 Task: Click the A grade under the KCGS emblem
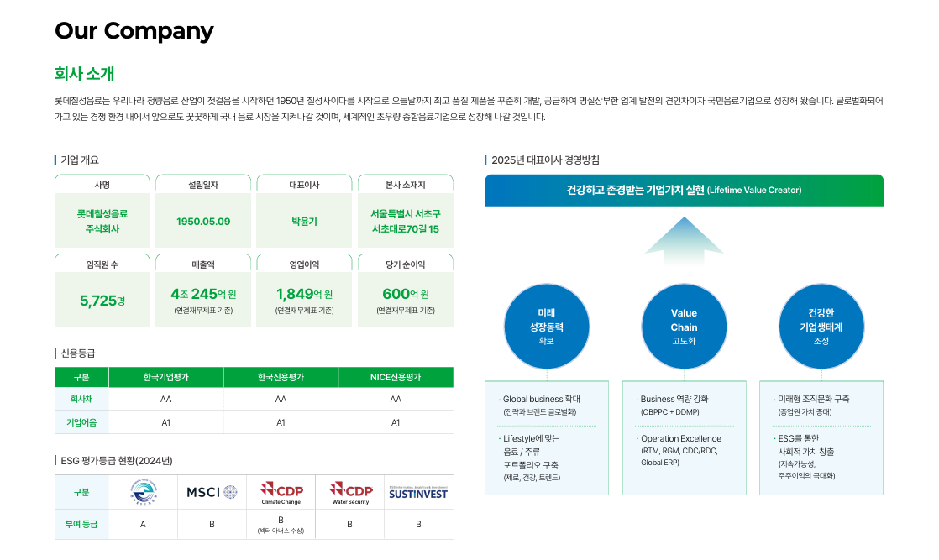point(143,524)
